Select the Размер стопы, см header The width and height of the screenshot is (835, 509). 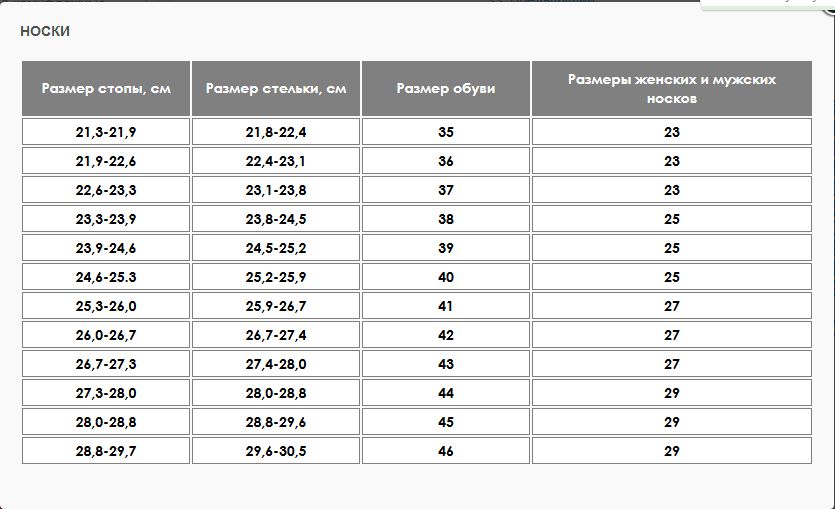(106, 88)
